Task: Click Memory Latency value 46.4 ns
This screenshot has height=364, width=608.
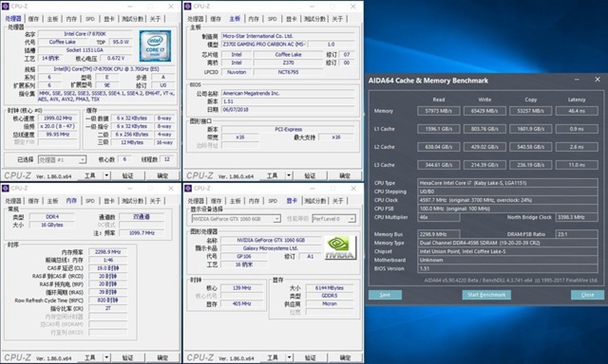Action: click(x=577, y=111)
